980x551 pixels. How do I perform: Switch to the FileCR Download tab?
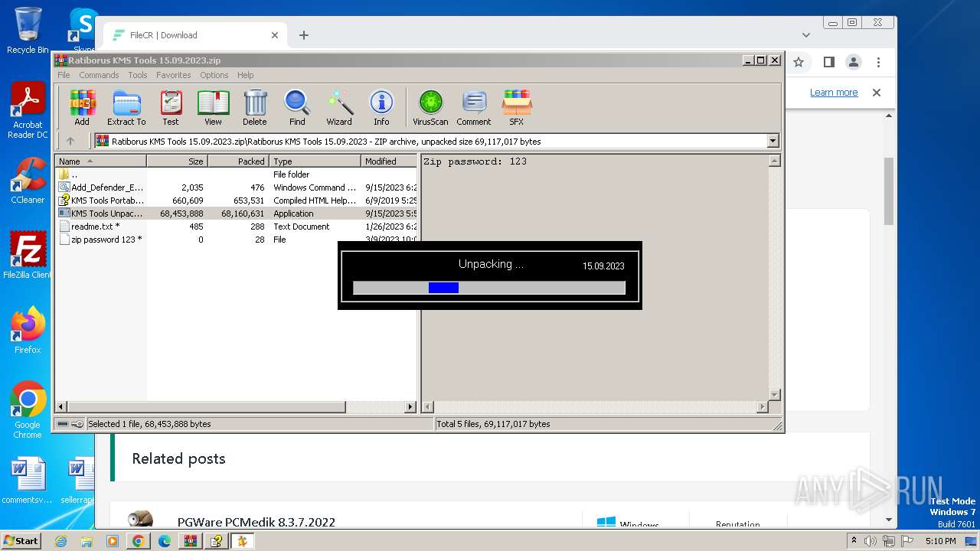click(x=195, y=35)
